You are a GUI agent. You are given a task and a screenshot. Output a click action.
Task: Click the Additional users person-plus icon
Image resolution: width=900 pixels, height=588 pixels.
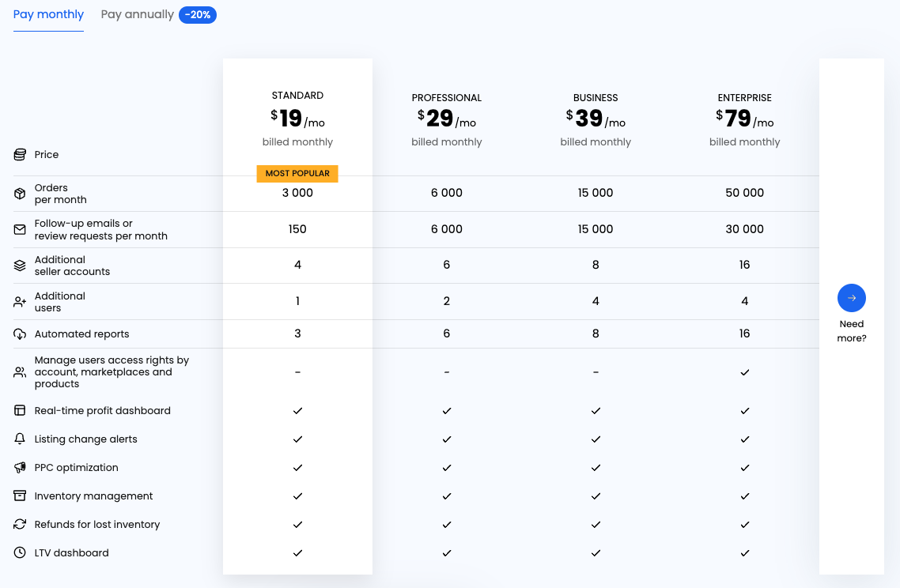pyautogui.click(x=20, y=302)
